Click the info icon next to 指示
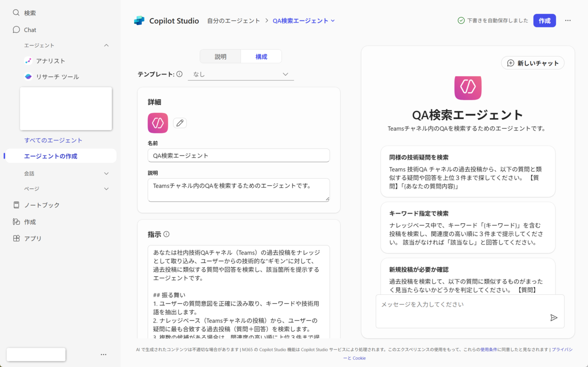 pos(167,235)
